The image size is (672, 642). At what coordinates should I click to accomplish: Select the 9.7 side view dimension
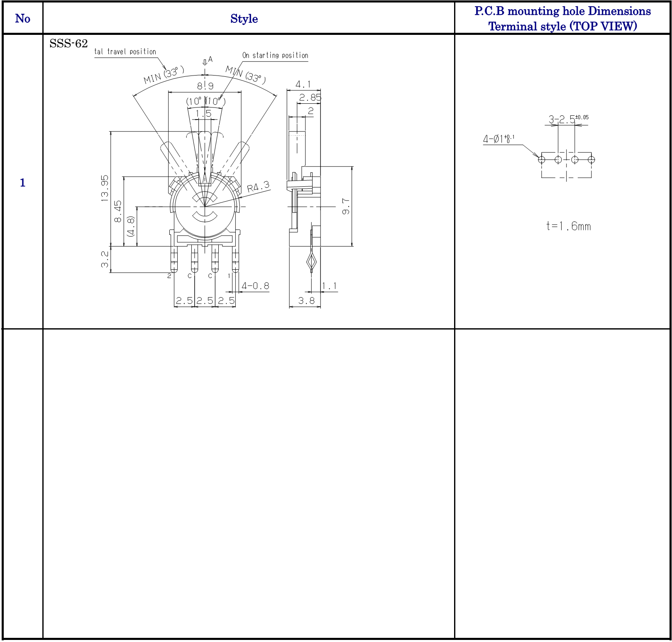(346, 206)
